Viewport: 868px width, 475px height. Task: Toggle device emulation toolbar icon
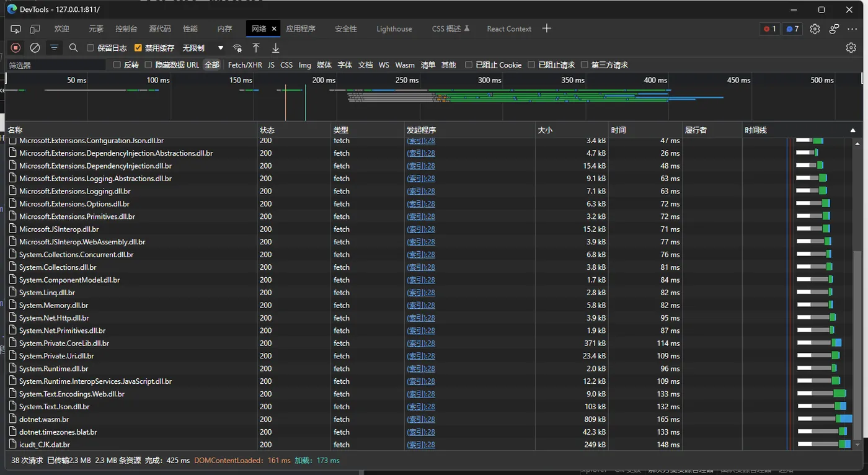35,29
